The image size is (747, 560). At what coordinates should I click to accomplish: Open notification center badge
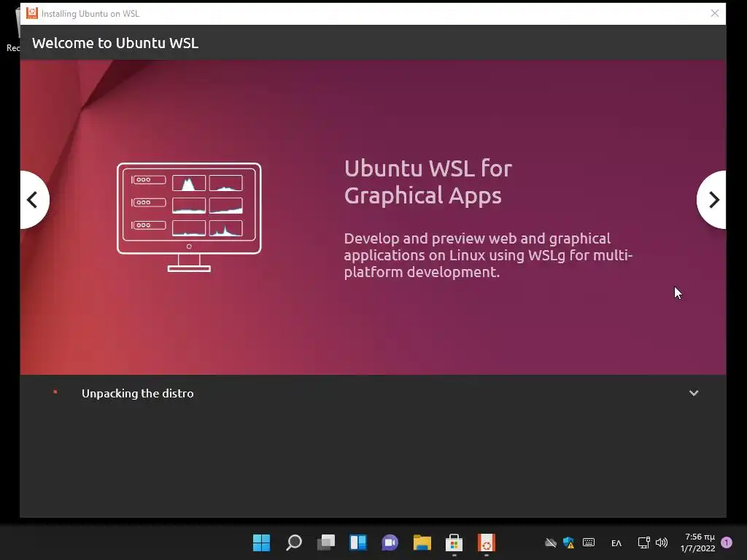pos(727,542)
